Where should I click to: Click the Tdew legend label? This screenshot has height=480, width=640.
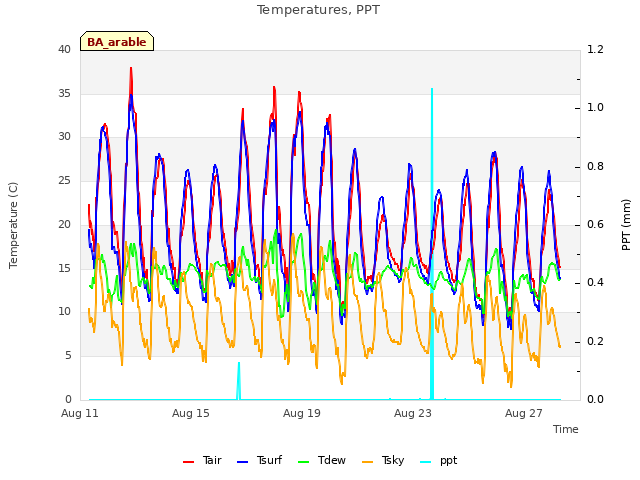tap(331, 460)
